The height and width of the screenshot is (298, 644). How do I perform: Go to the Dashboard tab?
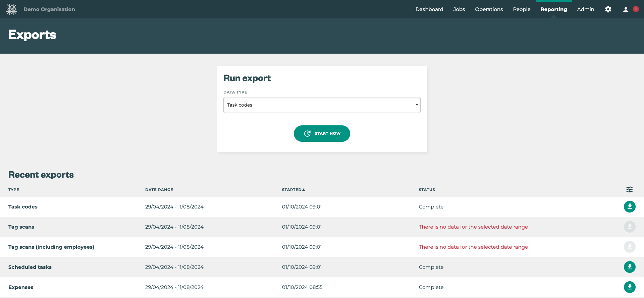coord(429,9)
